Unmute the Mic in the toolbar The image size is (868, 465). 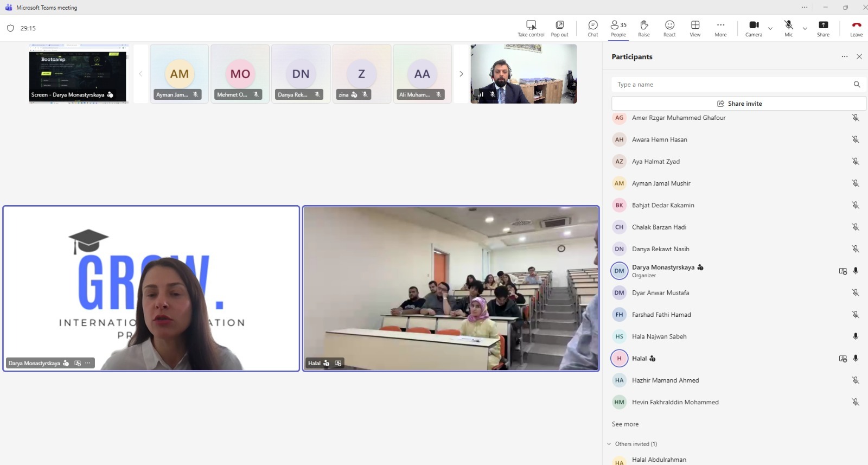click(x=788, y=28)
